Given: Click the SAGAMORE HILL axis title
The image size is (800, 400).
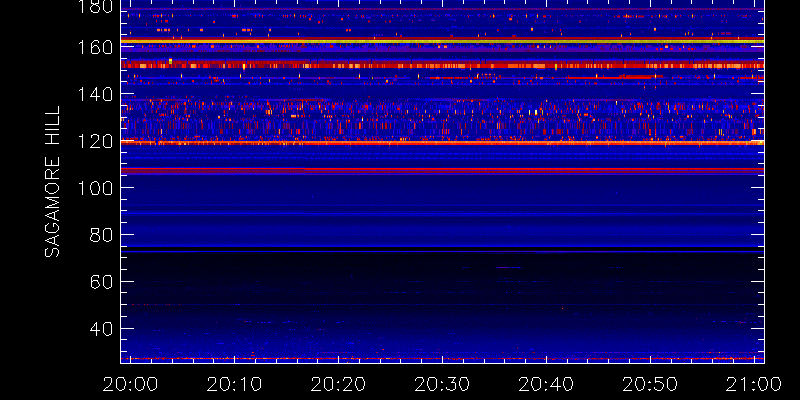Looking at the screenshot, I should coord(52,182).
